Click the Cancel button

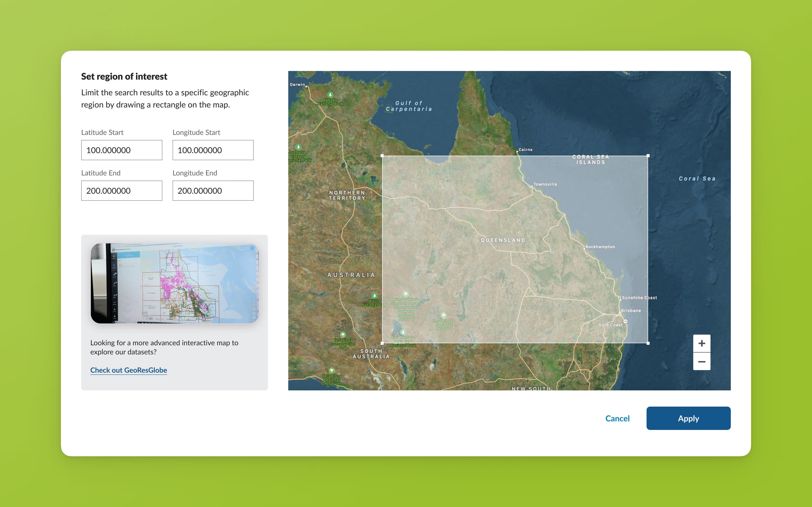pyautogui.click(x=617, y=418)
